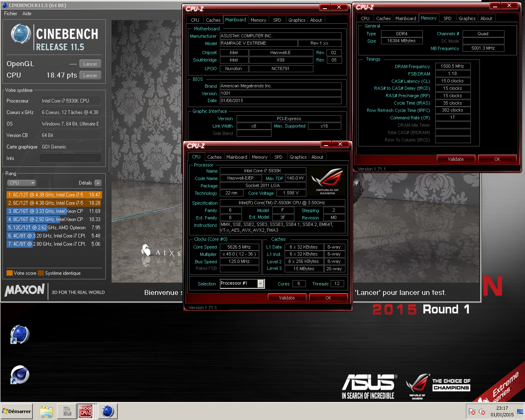Open the CPU ranking dropdown

pyautogui.click(x=22, y=183)
